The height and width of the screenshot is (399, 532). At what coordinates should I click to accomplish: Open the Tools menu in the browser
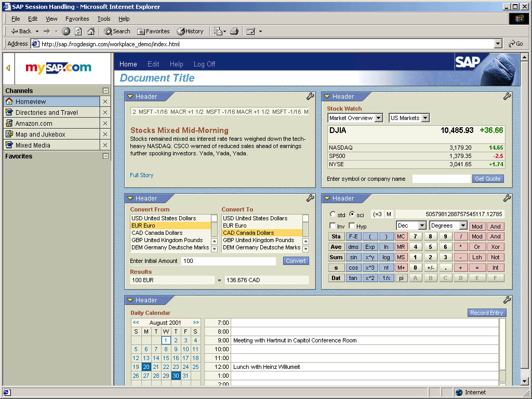coord(103,19)
